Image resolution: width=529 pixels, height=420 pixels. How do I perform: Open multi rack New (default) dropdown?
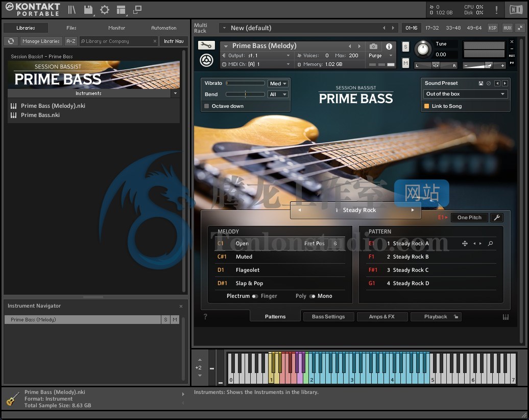tap(224, 28)
